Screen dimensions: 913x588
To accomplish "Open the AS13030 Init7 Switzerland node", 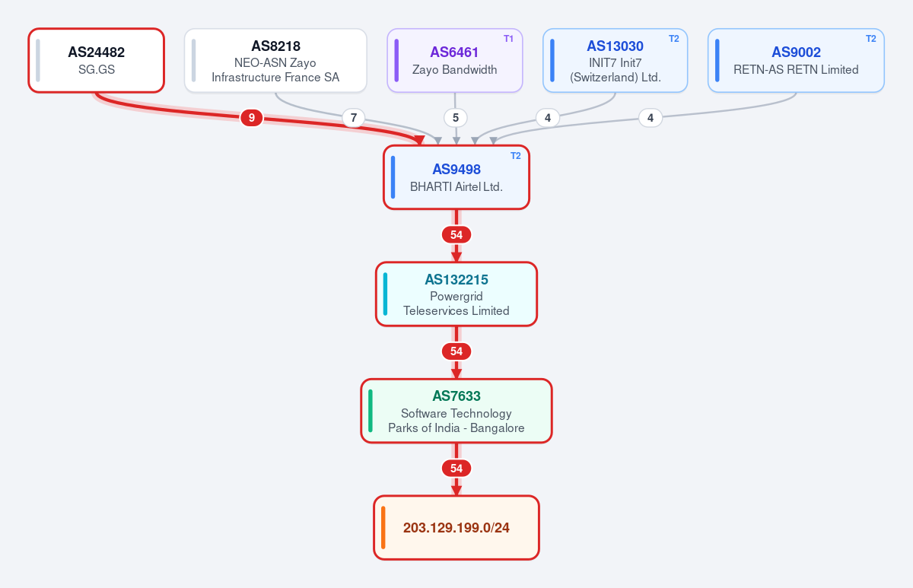I will (616, 60).
